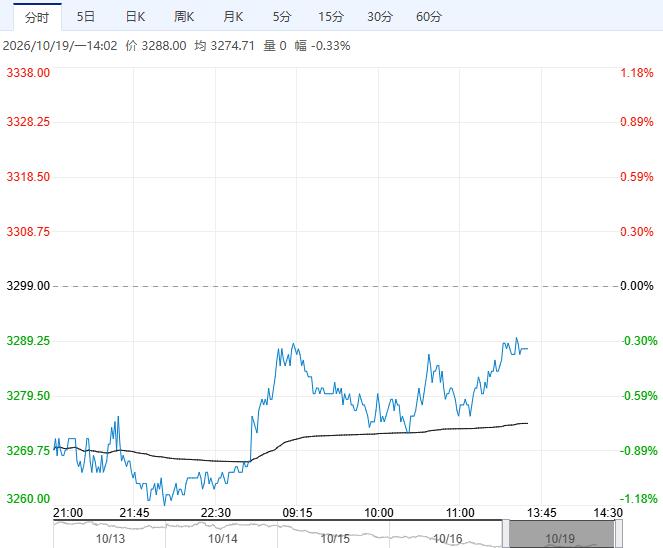Click the 3299.00 baseline price label

(28, 286)
